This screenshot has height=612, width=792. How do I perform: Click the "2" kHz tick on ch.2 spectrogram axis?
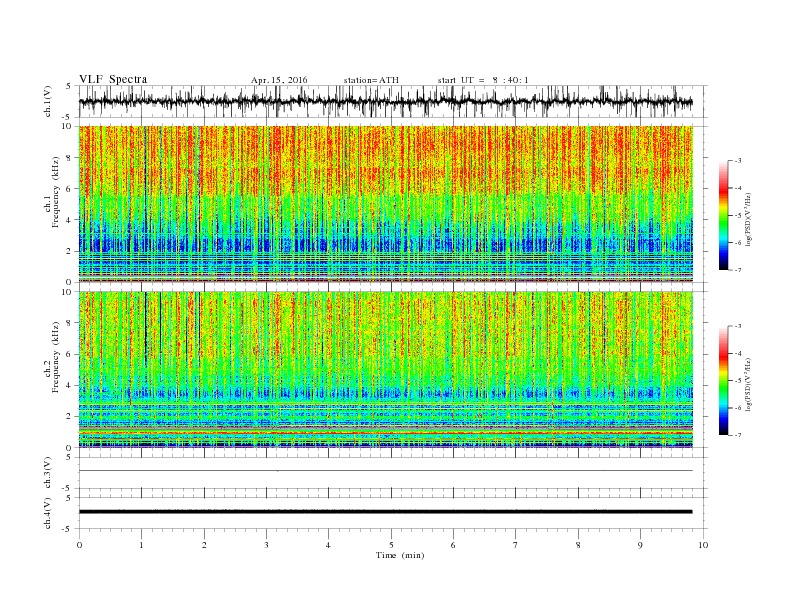point(70,417)
